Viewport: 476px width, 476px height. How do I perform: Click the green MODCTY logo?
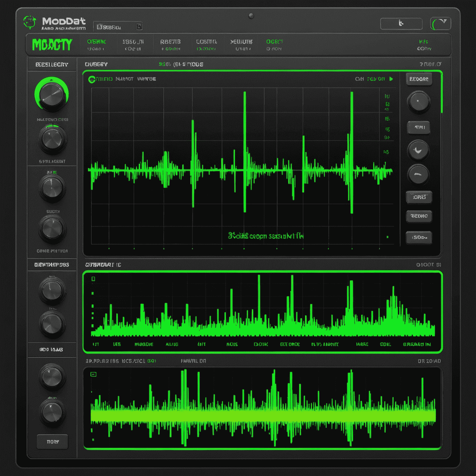click(52, 45)
